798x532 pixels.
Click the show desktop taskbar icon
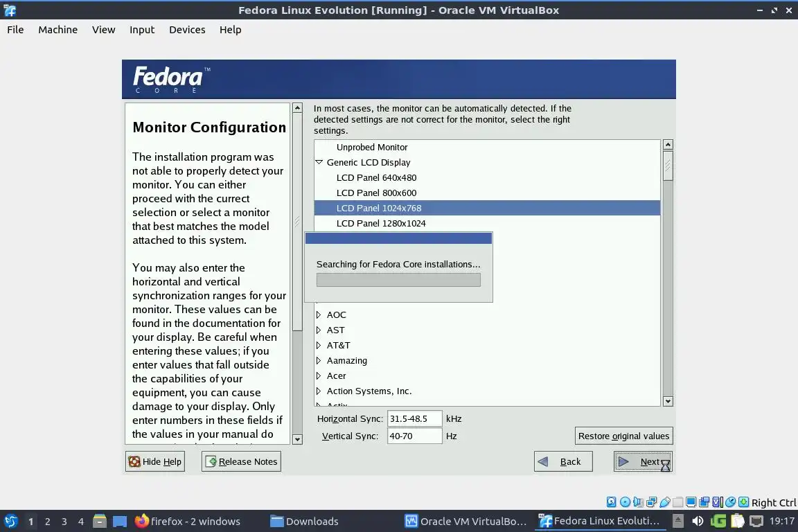tap(120, 522)
